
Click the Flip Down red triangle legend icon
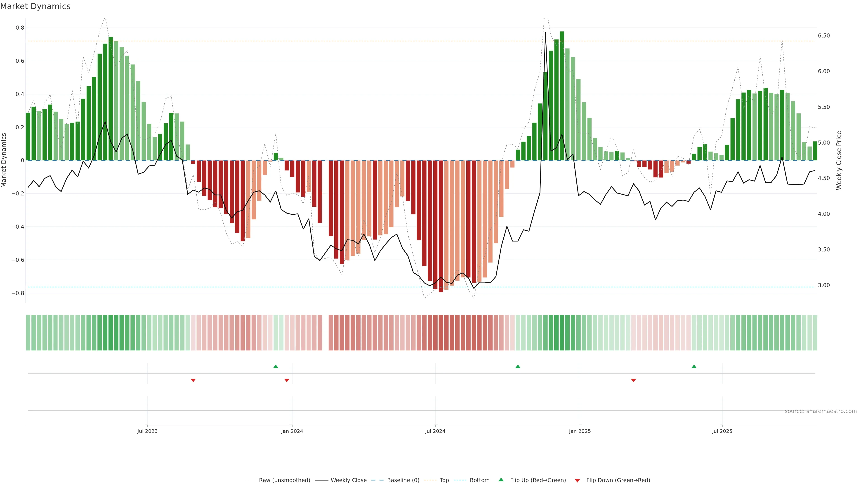pyautogui.click(x=577, y=481)
